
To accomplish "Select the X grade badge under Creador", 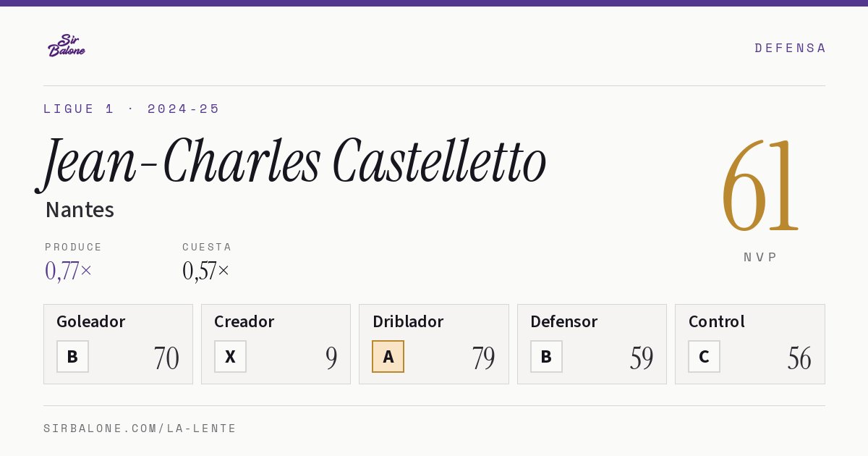I will point(230,357).
